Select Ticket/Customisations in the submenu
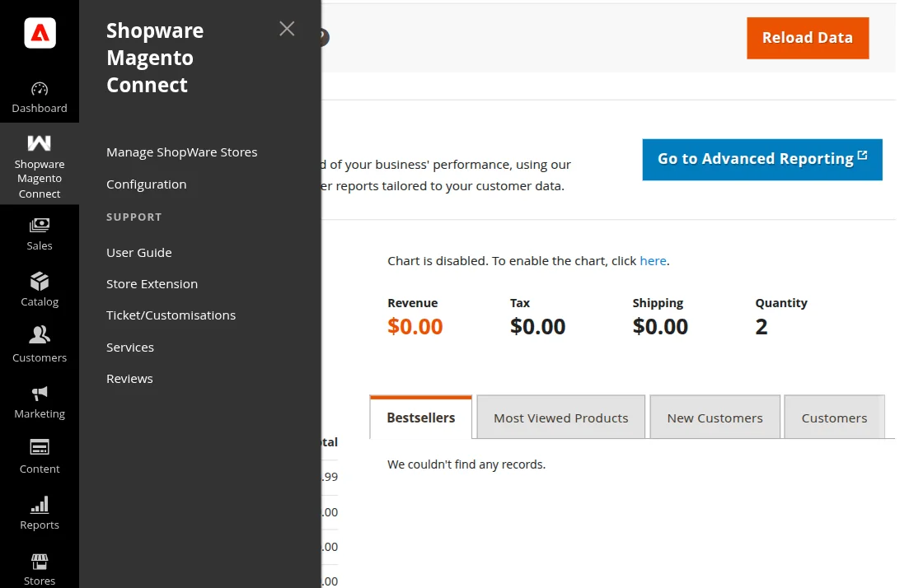The height and width of the screenshot is (588, 923). click(171, 315)
